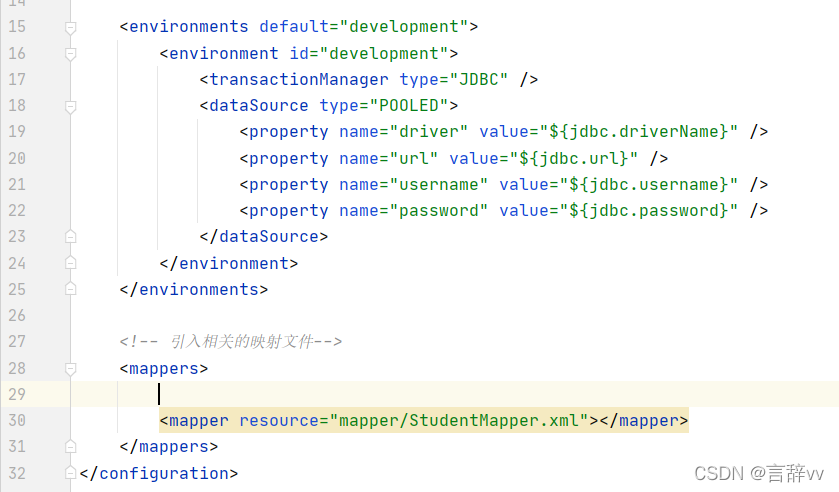The width and height of the screenshot is (839, 492).
Task: Click closing </mappers> tag
Action: click(x=169, y=446)
